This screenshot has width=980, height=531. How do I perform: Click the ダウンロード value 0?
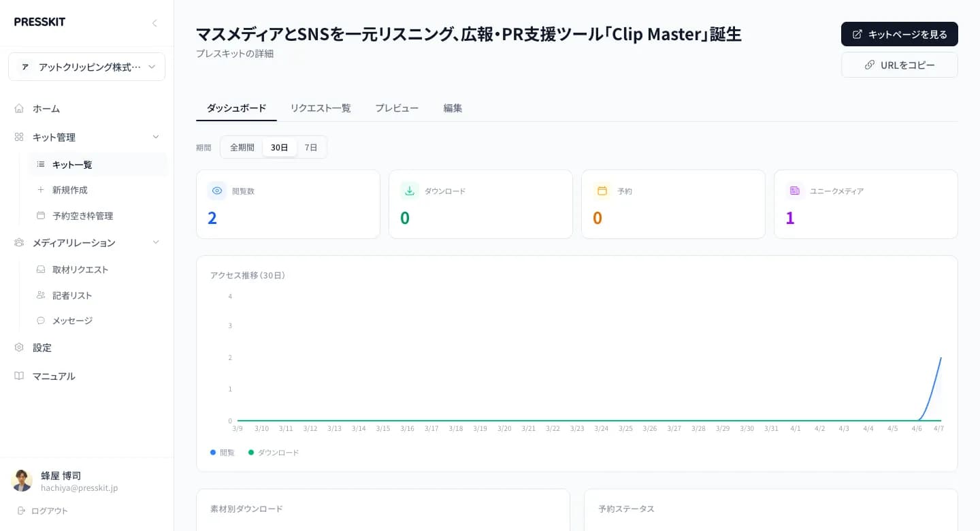point(405,218)
